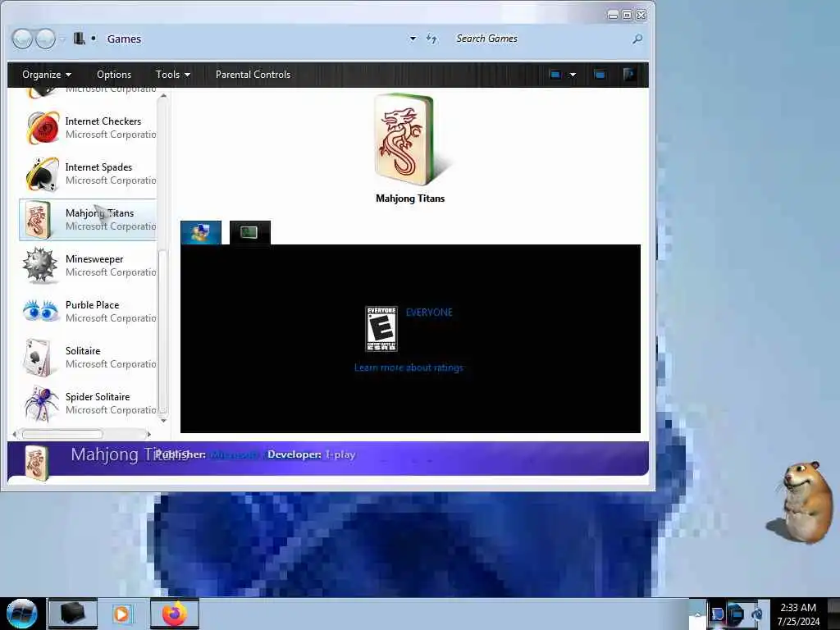840x630 pixels.
Task: Select the 'Solitaire' text label
Action: (x=83, y=351)
